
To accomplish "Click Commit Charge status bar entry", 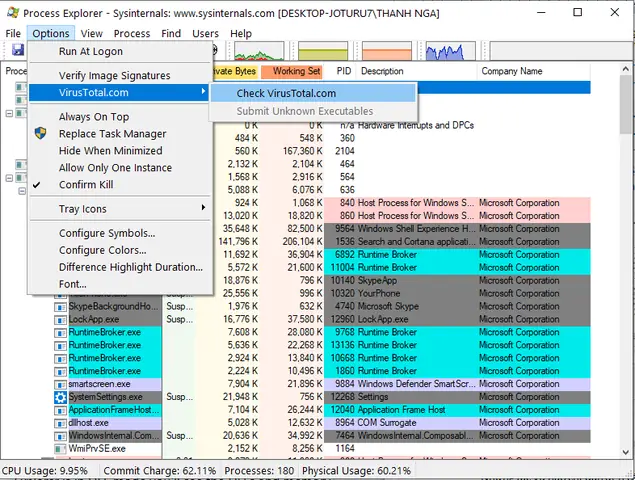I will [160, 471].
